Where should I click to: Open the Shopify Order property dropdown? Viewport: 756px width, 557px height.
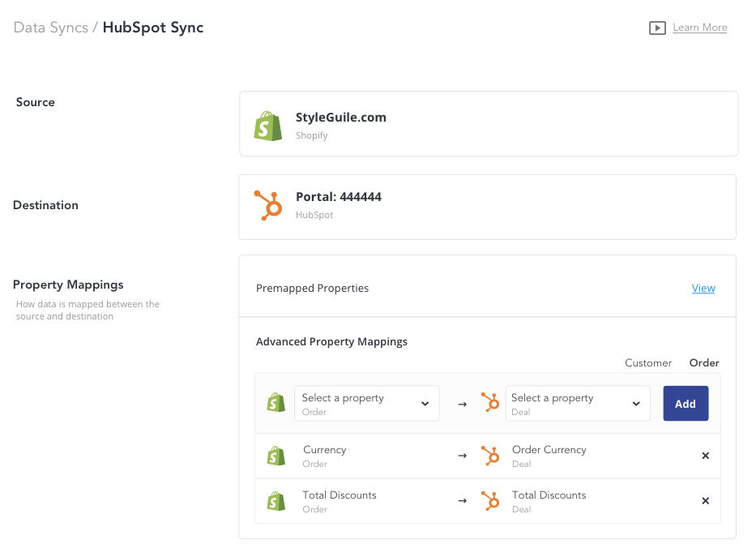tap(366, 404)
